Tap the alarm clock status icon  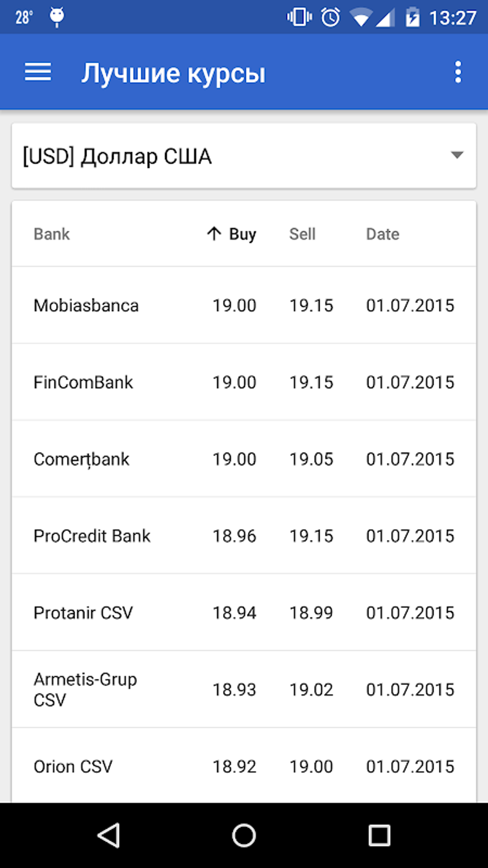[x=330, y=18]
